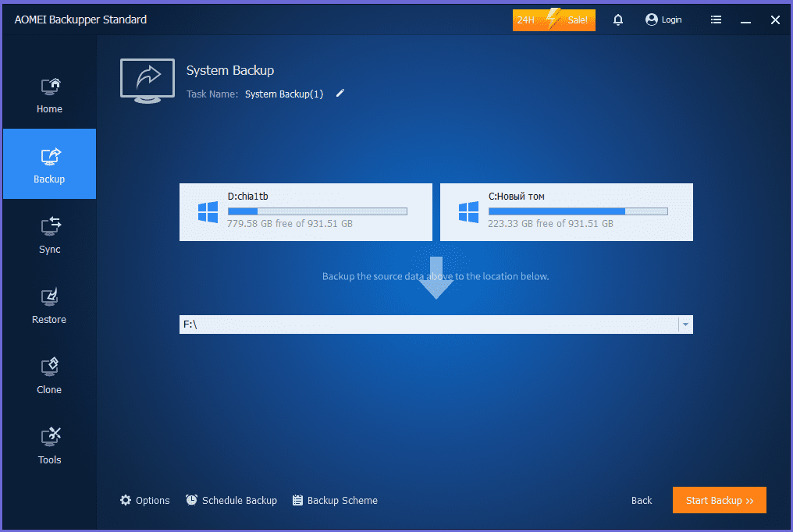Viewport: 793px width, 532px height.
Task: Click the notification bell icon
Action: [x=618, y=20]
